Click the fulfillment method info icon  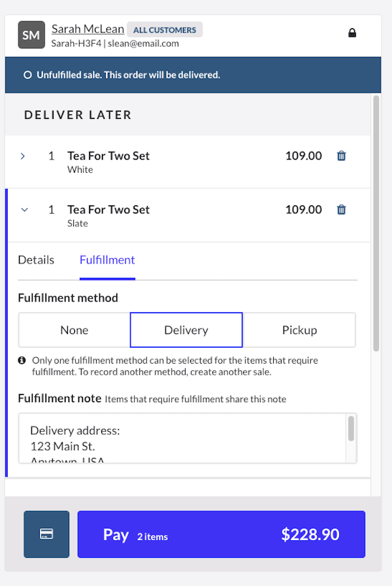point(22,360)
